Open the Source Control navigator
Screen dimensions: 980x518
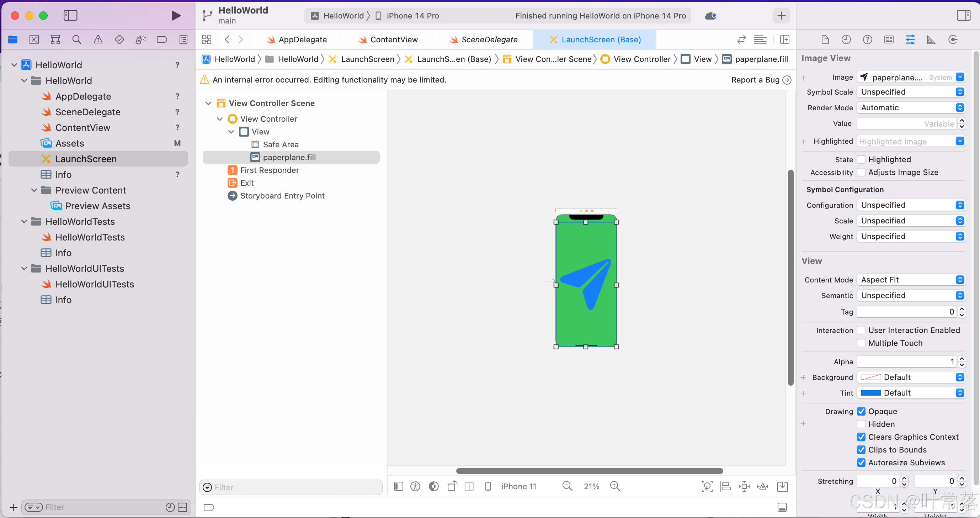34,39
